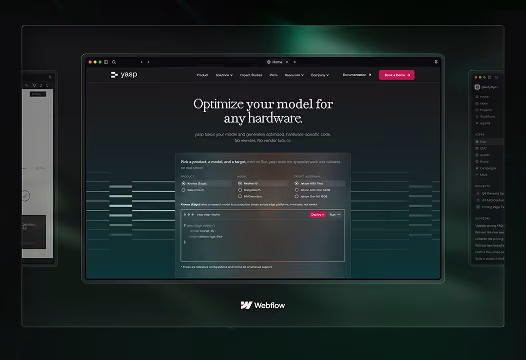Click the red Book a demo button
This screenshot has width=526, height=360.
397,75
